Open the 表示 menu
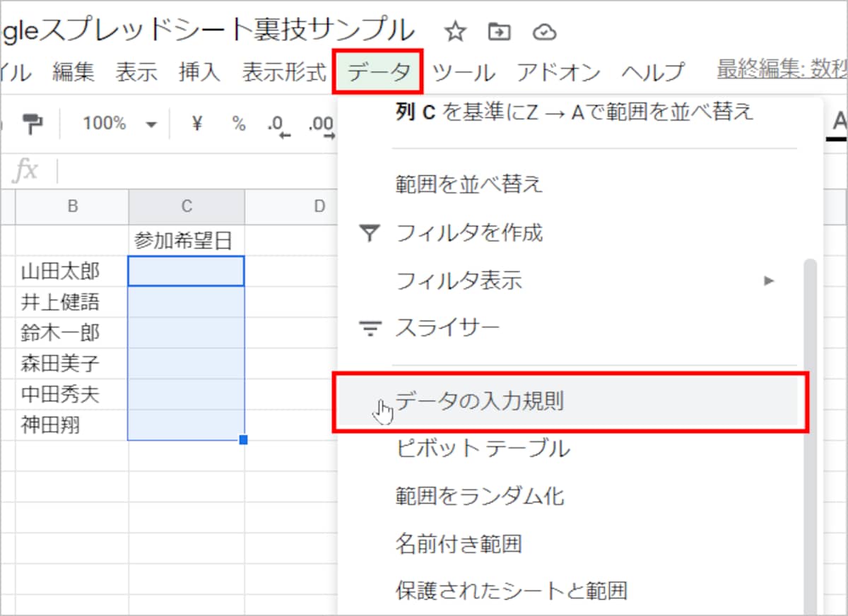The width and height of the screenshot is (848, 616). (x=136, y=71)
